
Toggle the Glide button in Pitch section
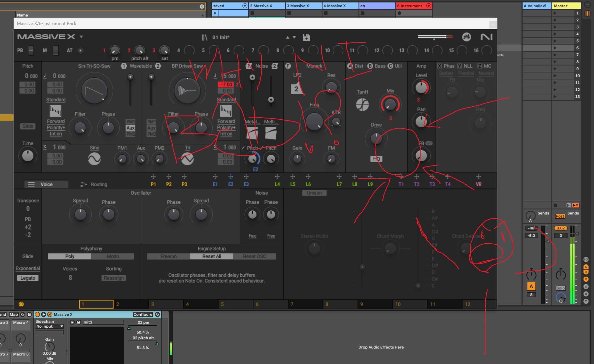(x=28, y=126)
